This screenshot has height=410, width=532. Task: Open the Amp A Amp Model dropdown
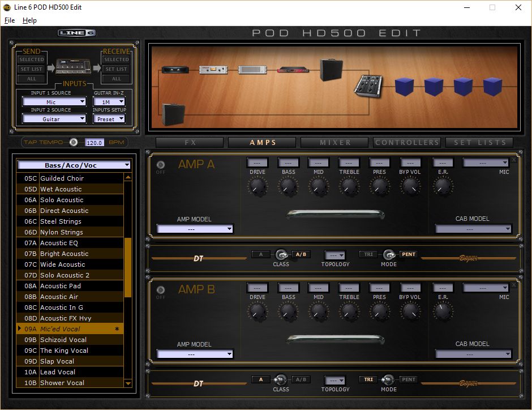point(195,229)
